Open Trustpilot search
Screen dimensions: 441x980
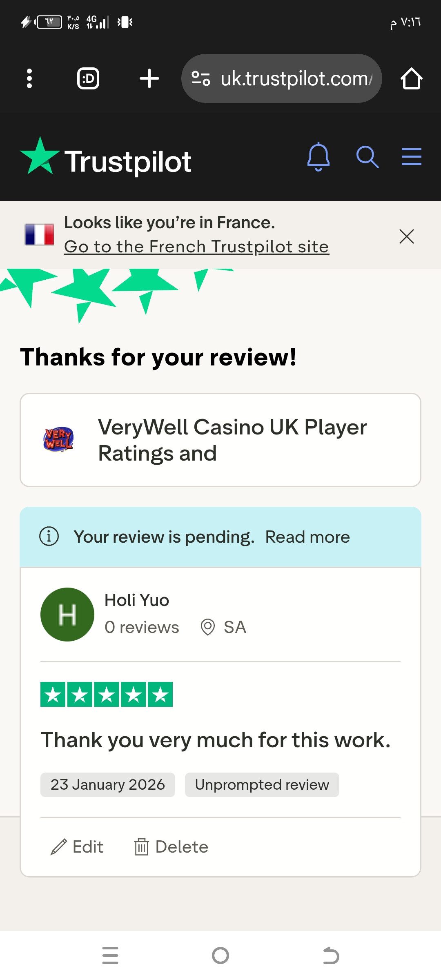(367, 157)
